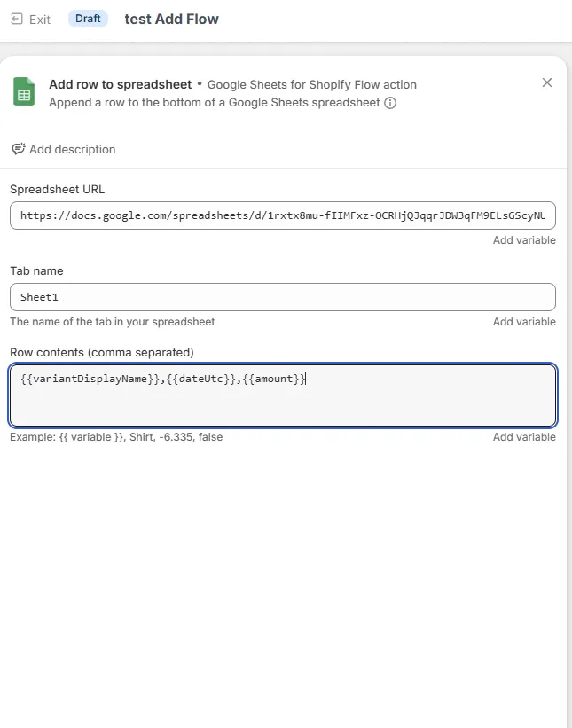Click the Exit text label
This screenshot has height=728, width=572.
(x=40, y=20)
